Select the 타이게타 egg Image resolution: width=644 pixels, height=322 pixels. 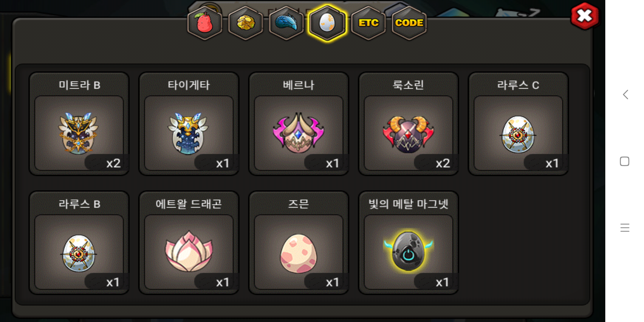pyautogui.click(x=189, y=124)
